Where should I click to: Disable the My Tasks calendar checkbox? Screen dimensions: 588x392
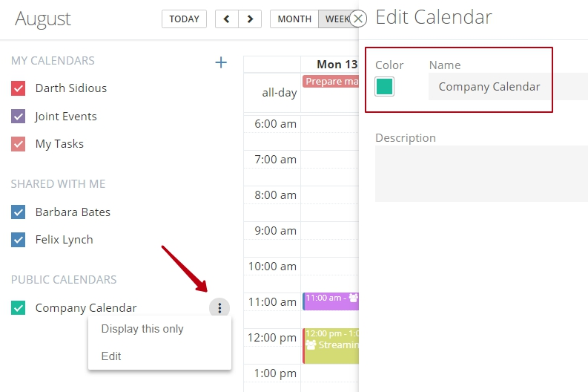(18, 144)
